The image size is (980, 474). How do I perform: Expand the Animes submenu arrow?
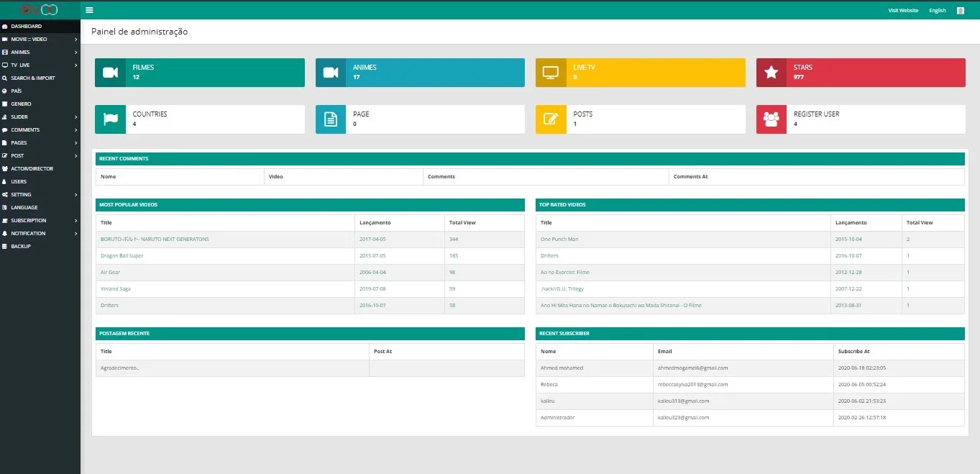[75, 53]
